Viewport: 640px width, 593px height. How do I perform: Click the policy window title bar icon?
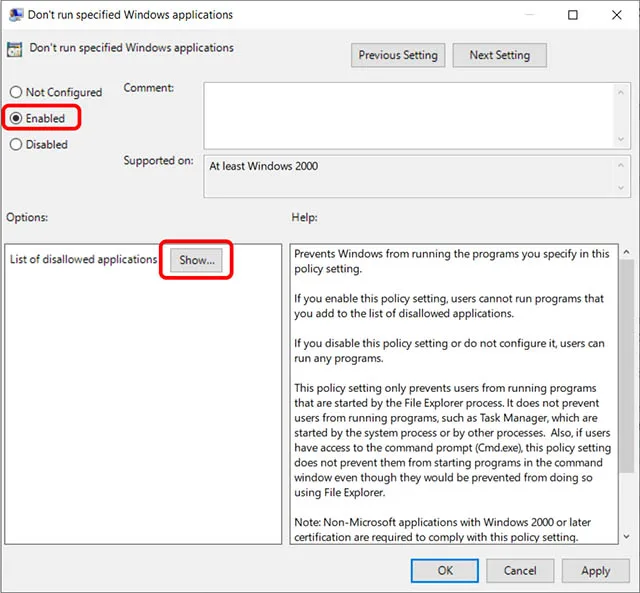16,15
